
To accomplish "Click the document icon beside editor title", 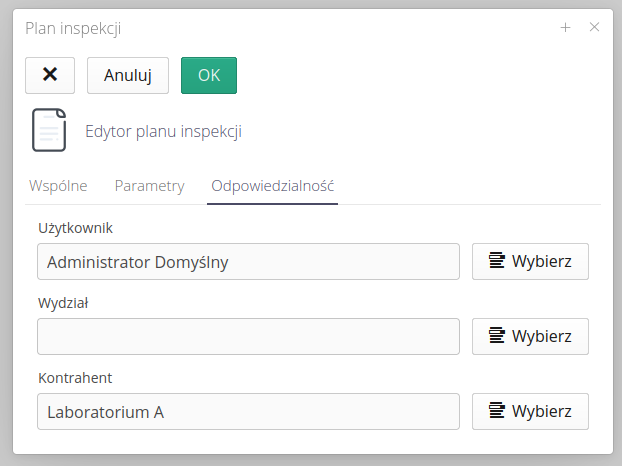I will [49, 130].
